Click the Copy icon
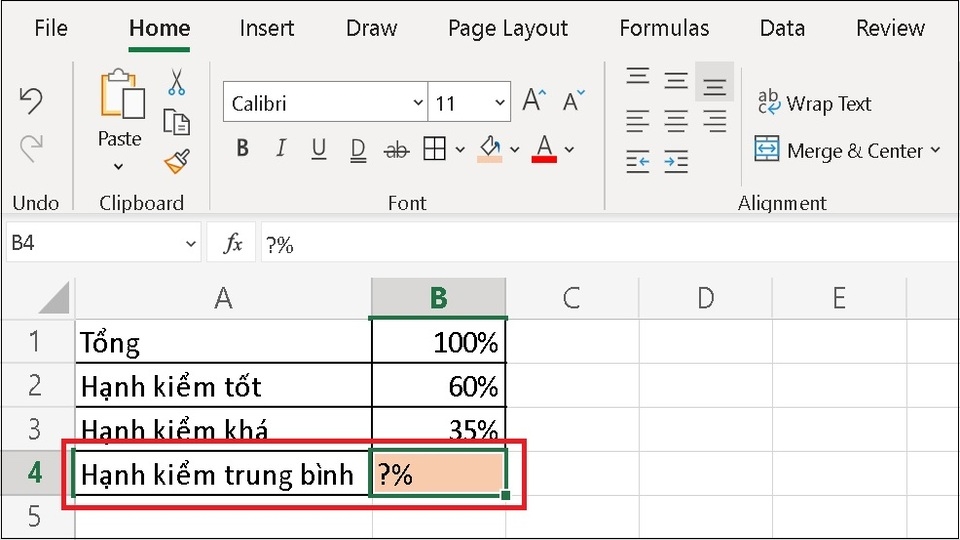 (x=176, y=122)
